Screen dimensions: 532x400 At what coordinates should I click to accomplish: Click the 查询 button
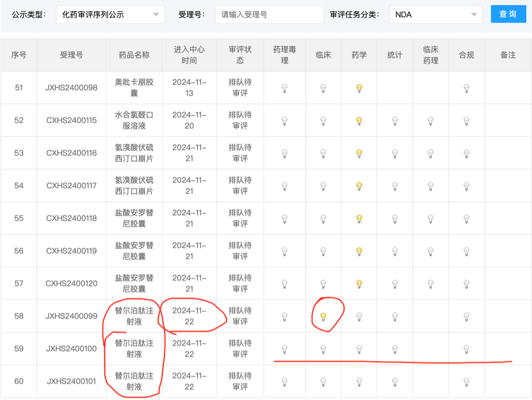click(508, 14)
